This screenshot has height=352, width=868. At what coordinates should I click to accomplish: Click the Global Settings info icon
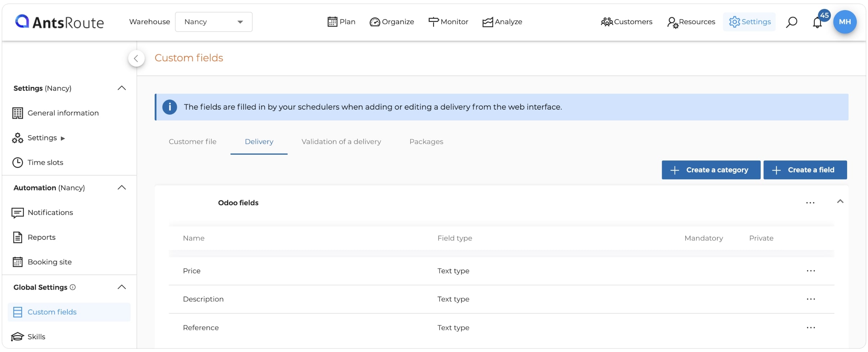click(73, 287)
